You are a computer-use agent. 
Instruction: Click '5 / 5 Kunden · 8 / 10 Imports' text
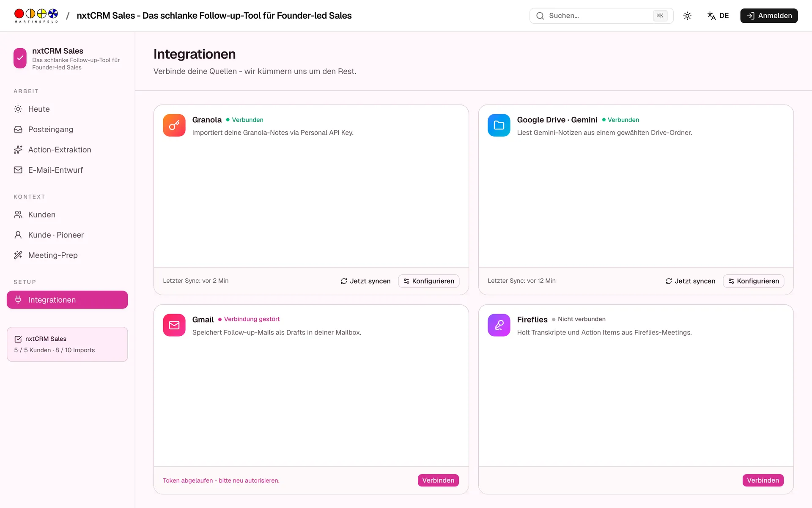(x=55, y=350)
